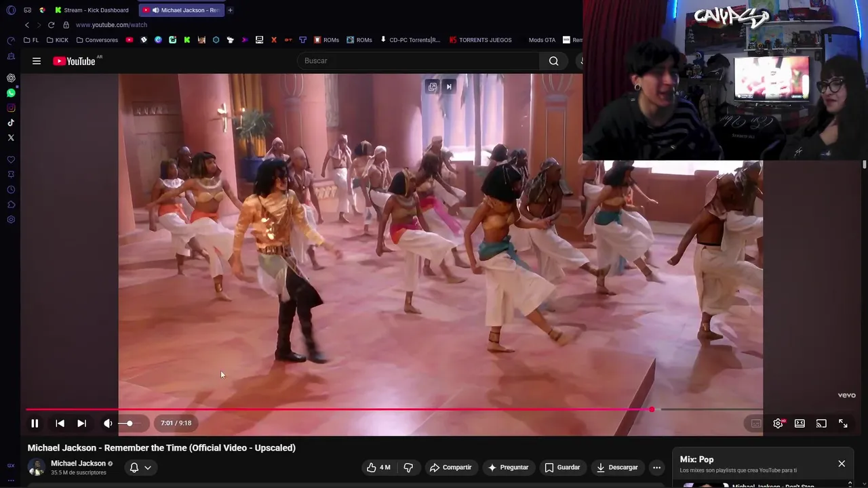Image resolution: width=868 pixels, height=488 pixels.
Task: Dislike the video
Action: [408, 468]
